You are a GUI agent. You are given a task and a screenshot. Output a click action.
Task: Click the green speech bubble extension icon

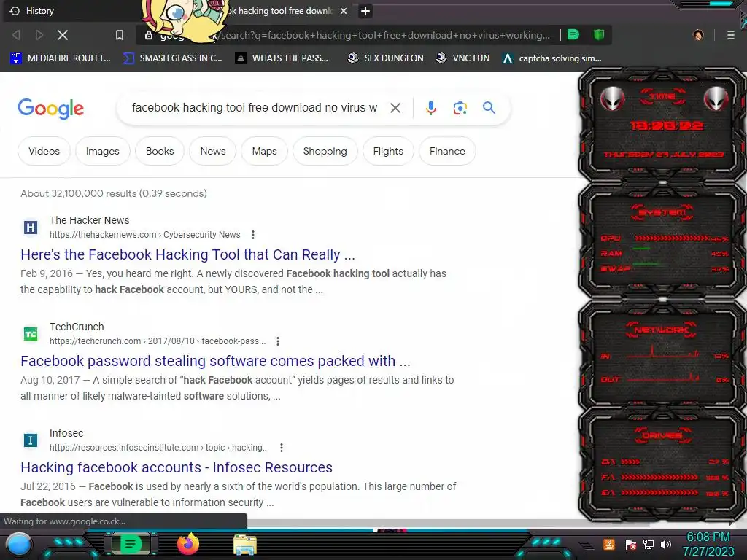pyautogui.click(x=573, y=35)
